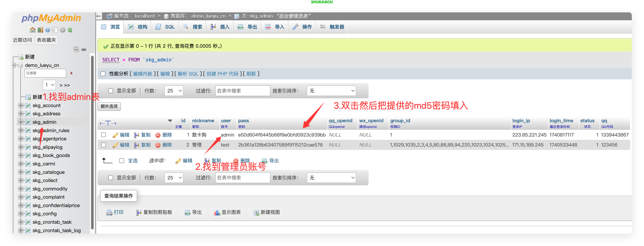Click the copy icon for admin row

[x=137, y=135]
